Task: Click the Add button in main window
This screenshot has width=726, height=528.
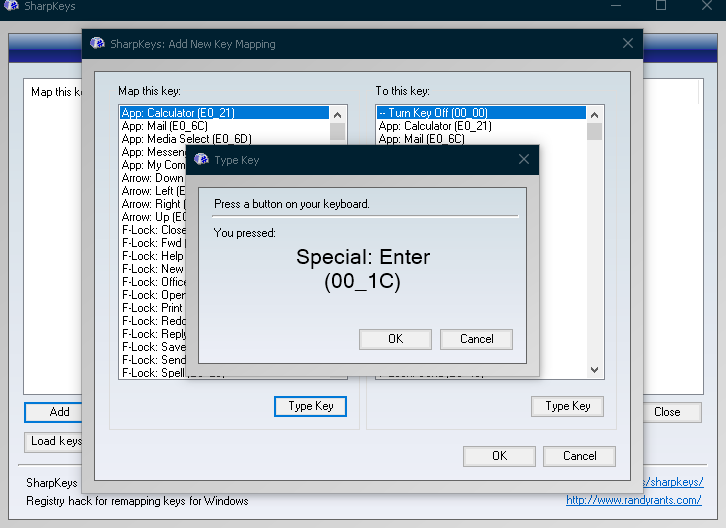Action: pyautogui.click(x=53, y=412)
